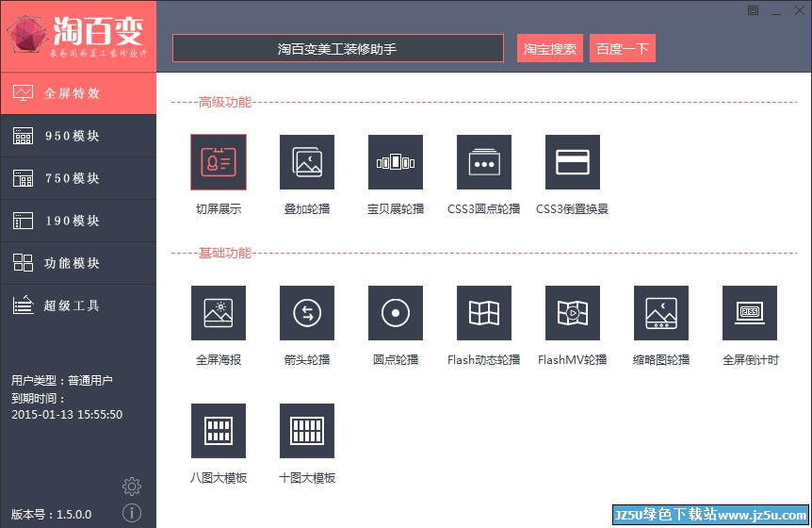Open the 叠加轮播 feature icon
The image size is (812, 528).
pos(307,162)
